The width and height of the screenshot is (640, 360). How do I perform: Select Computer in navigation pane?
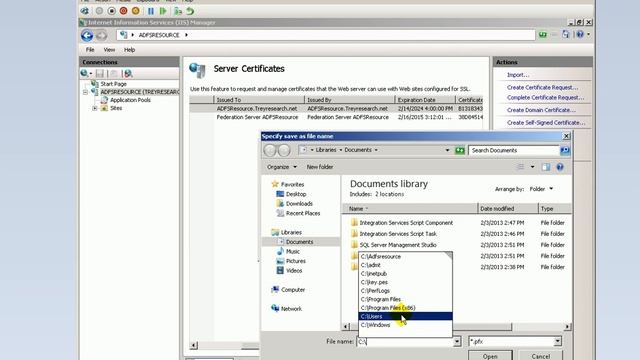pyautogui.click(x=293, y=290)
